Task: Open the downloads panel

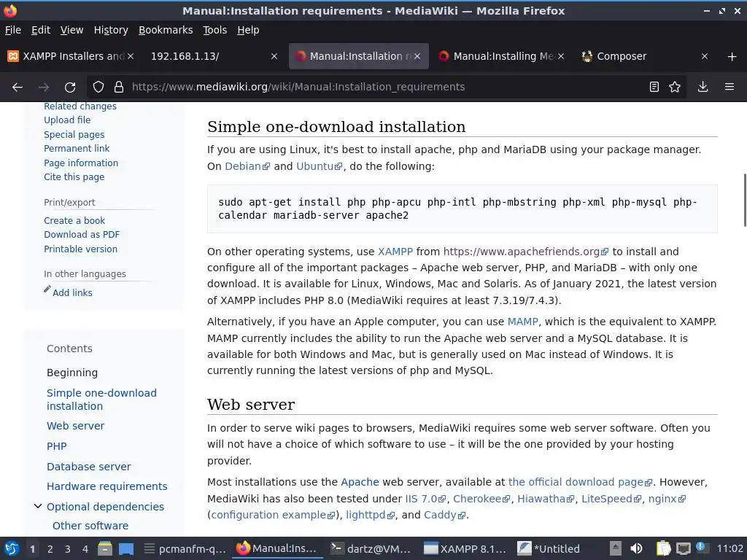Action: 703,87
